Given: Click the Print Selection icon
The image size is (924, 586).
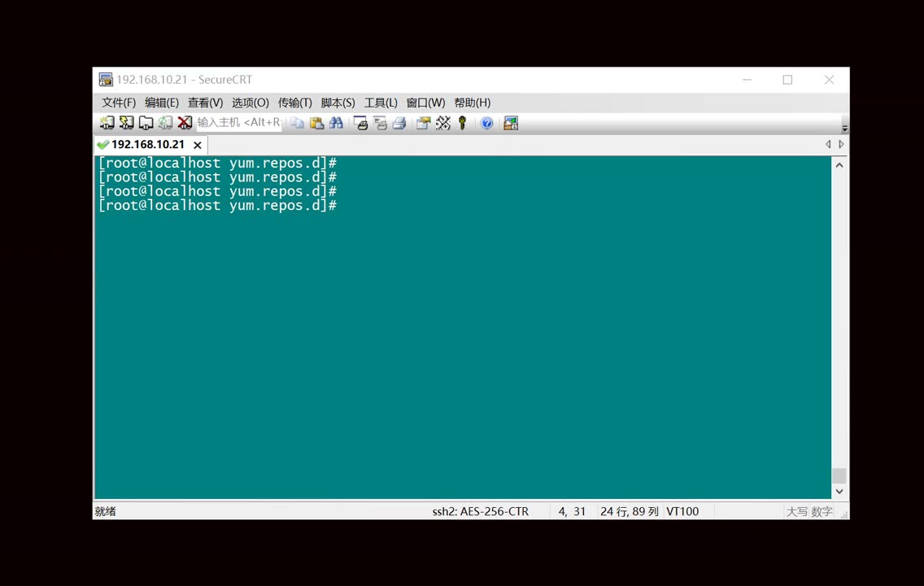Looking at the screenshot, I should pos(380,123).
